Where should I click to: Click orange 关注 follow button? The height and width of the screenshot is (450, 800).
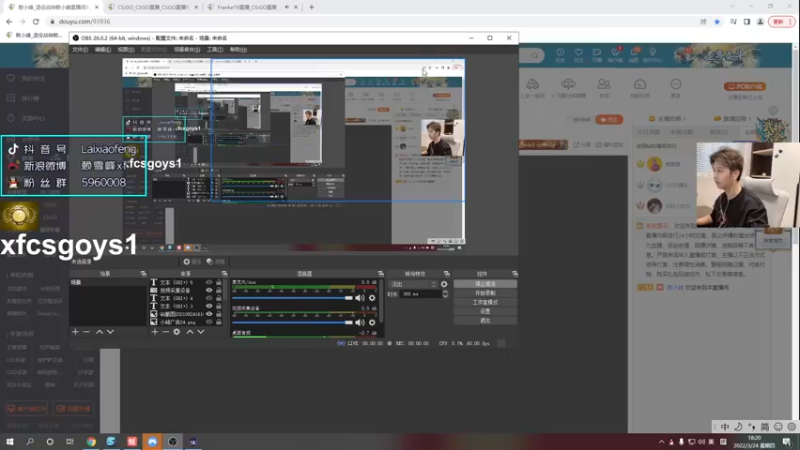pos(609,119)
